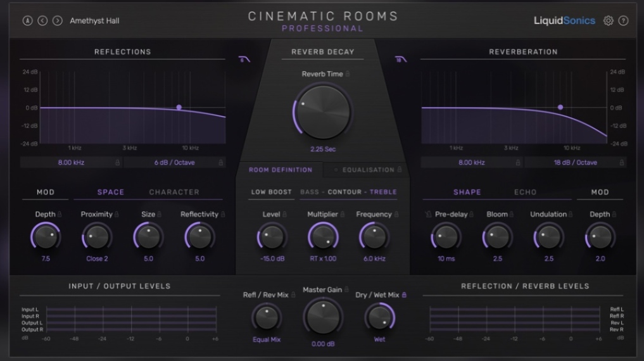The image size is (644, 361).
Task: Open the Amethyst Hall preset selector
Action: pyautogui.click(x=94, y=20)
